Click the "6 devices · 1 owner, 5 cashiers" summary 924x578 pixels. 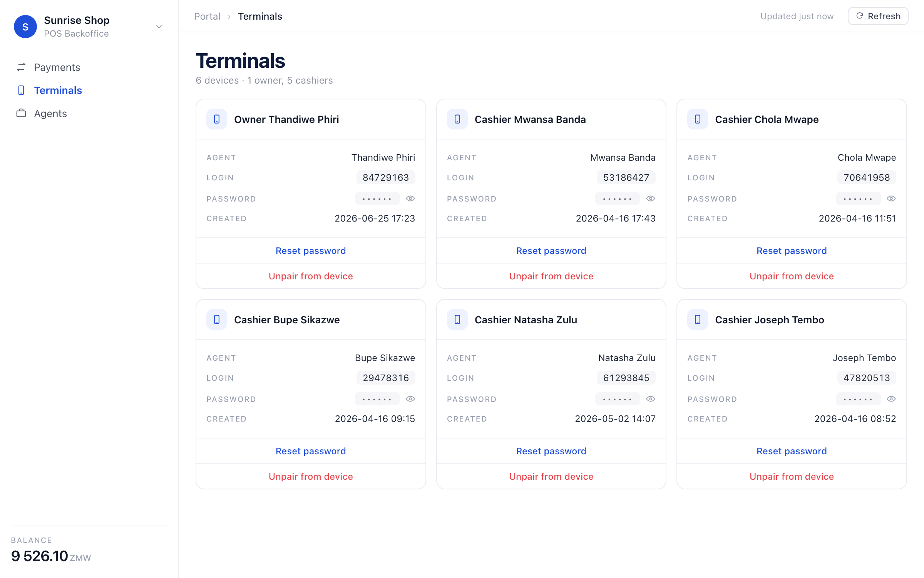[264, 80]
